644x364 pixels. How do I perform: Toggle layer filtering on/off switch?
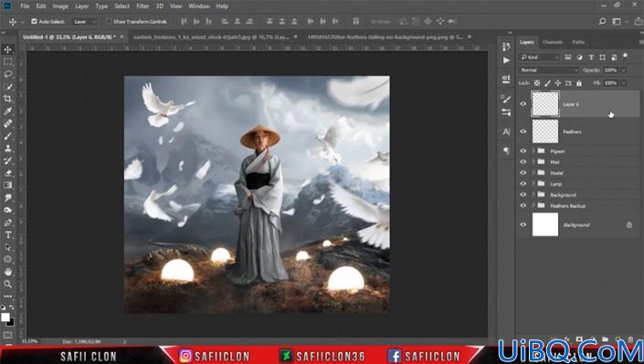click(x=625, y=56)
